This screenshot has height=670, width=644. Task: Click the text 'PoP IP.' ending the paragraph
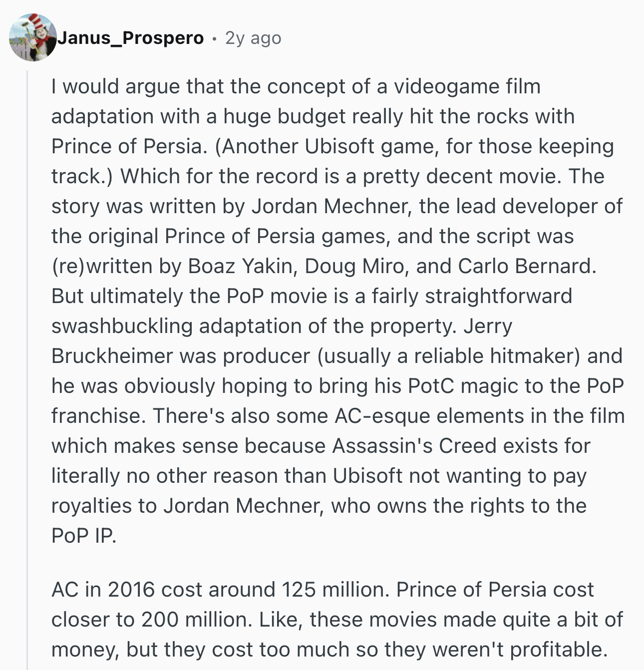[x=83, y=536]
